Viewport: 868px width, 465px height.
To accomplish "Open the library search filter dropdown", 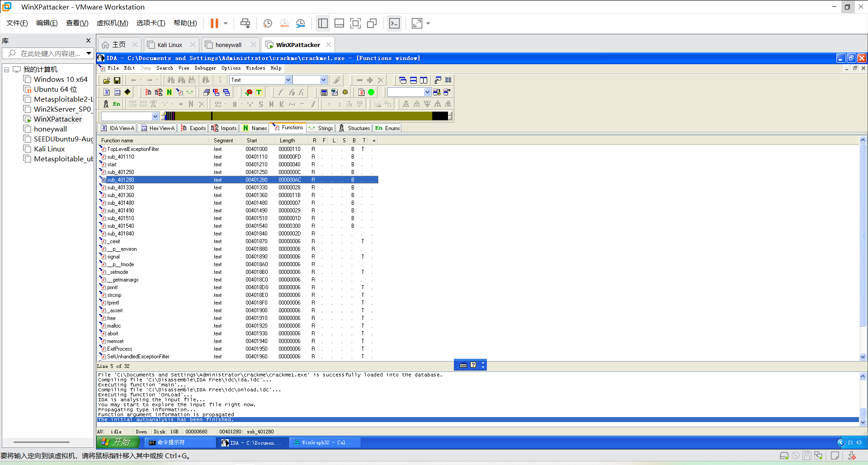I will pos(89,53).
